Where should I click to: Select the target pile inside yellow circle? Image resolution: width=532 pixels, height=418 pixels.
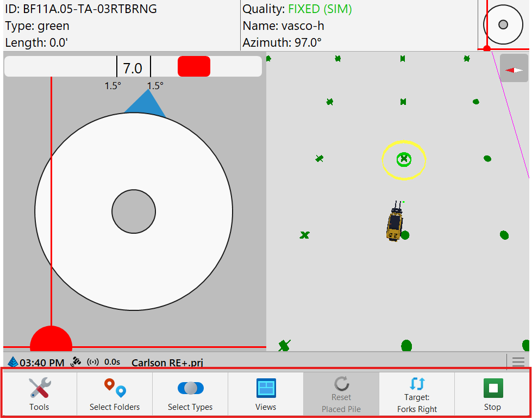pos(404,159)
